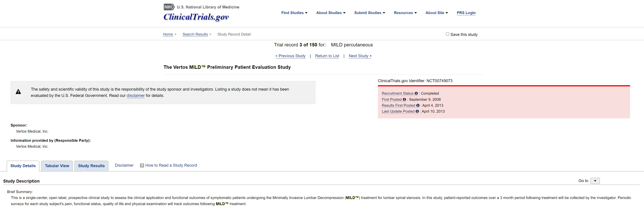Click 'U.S. National Library of Medicine' text

coord(208,7)
